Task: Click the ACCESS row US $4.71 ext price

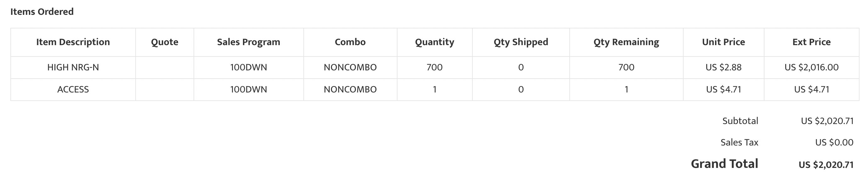Action: pyautogui.click(x=811, y=90)
